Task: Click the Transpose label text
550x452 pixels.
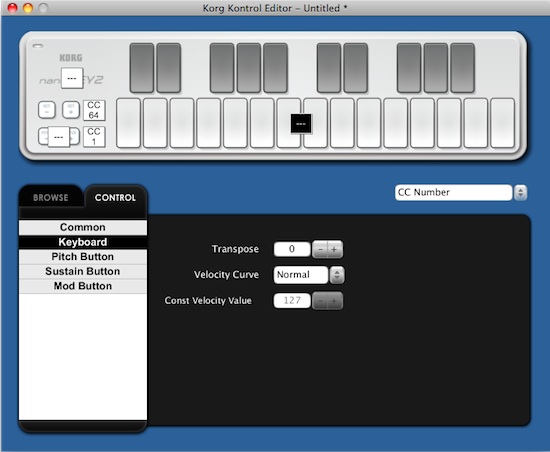Action: (235, 249)
